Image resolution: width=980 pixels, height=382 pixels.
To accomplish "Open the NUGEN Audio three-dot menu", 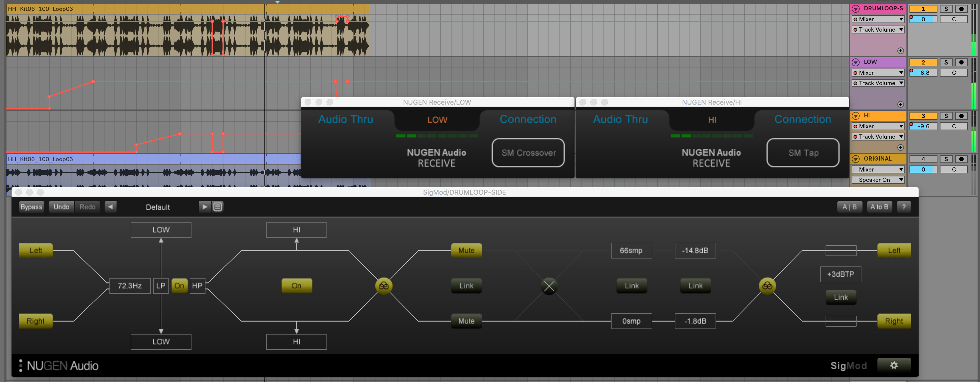I will click(21, 366).
